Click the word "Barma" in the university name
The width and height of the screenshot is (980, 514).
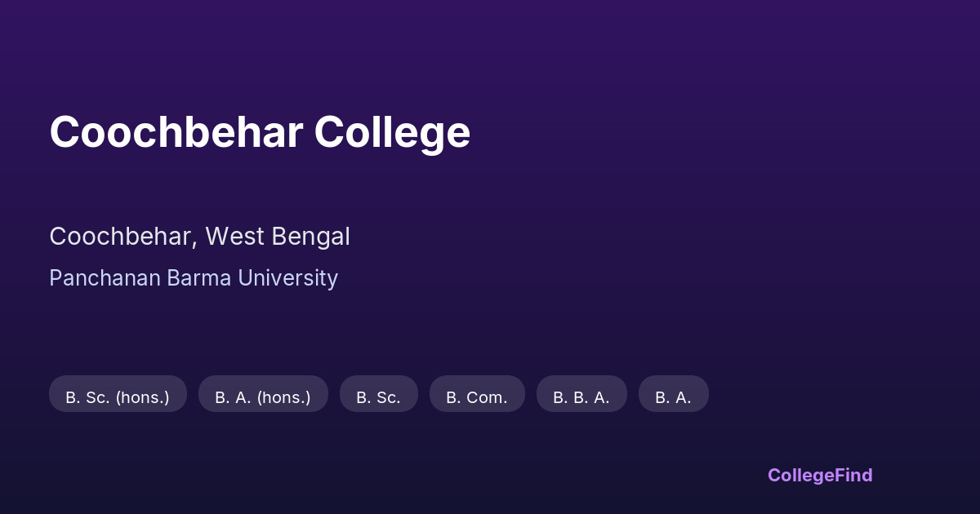(199, 278)
